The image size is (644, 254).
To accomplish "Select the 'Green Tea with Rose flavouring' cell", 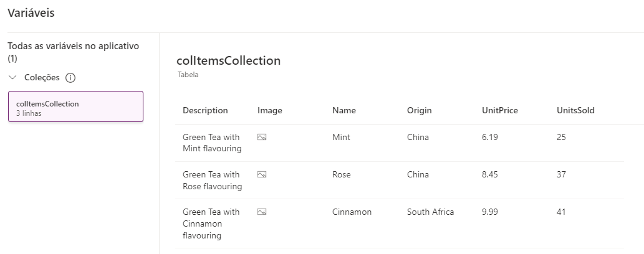I will [211, 181].
